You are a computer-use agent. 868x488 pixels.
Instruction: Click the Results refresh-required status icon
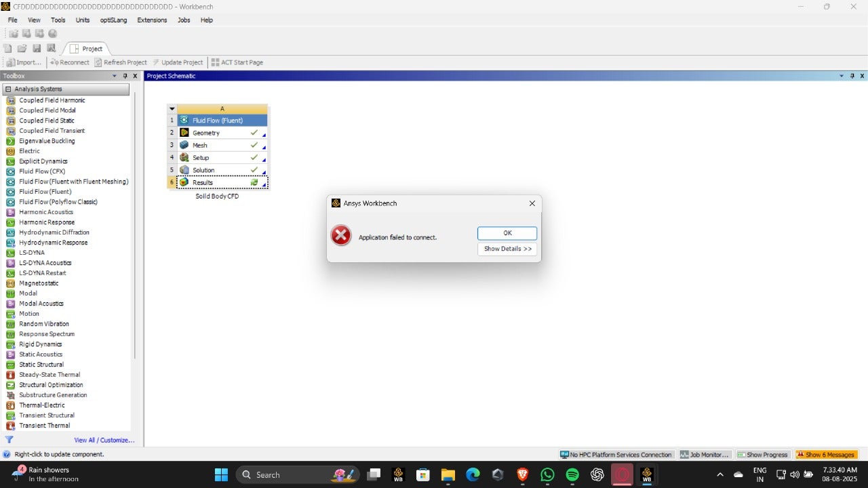pos(254,182)
